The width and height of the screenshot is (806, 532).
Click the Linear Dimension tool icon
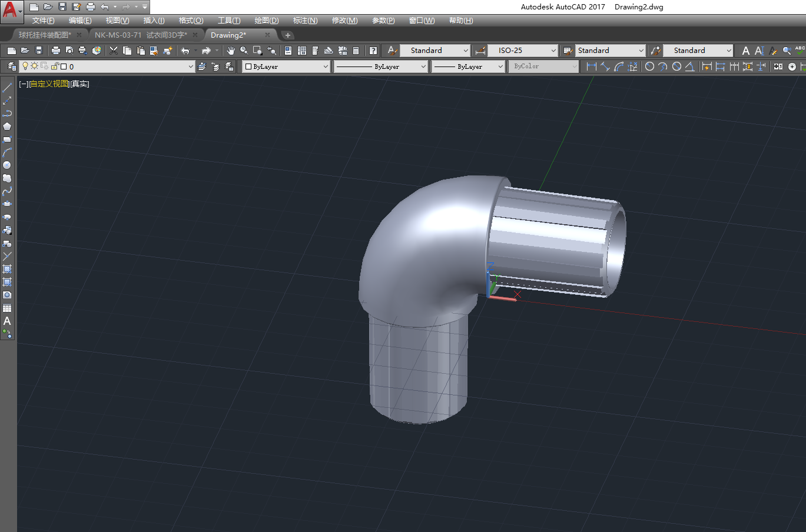pos(591,66)
